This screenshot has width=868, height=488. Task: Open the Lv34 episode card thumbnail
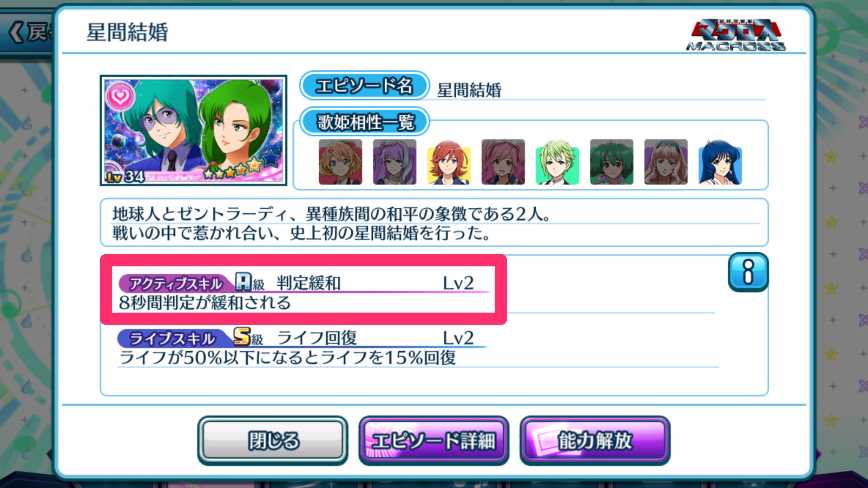point(193,130)
